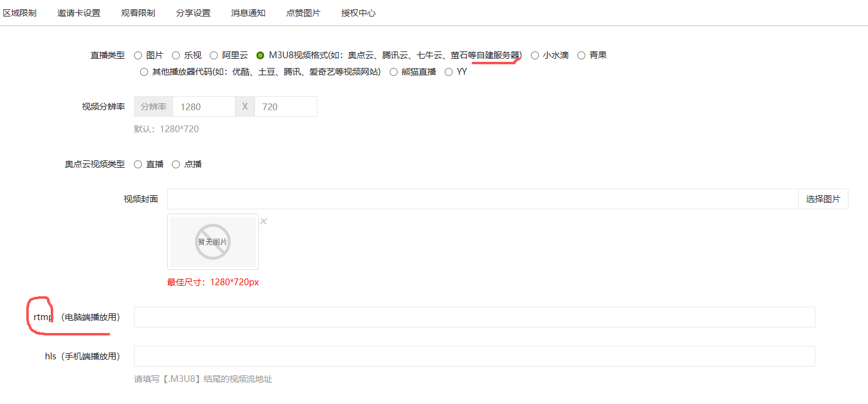
Task: Select the 乐视 radio option
Action: (x=176, y=56)
